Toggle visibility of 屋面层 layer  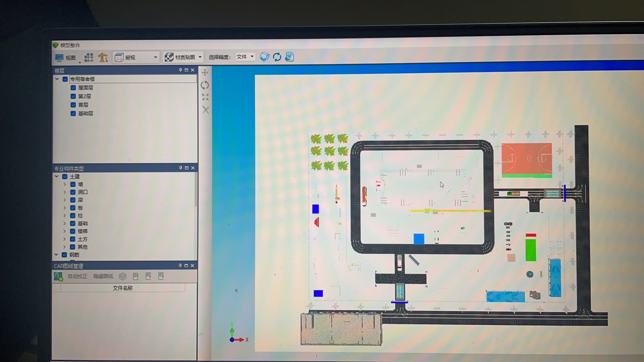pyautogui.click(x=73, y=87)
